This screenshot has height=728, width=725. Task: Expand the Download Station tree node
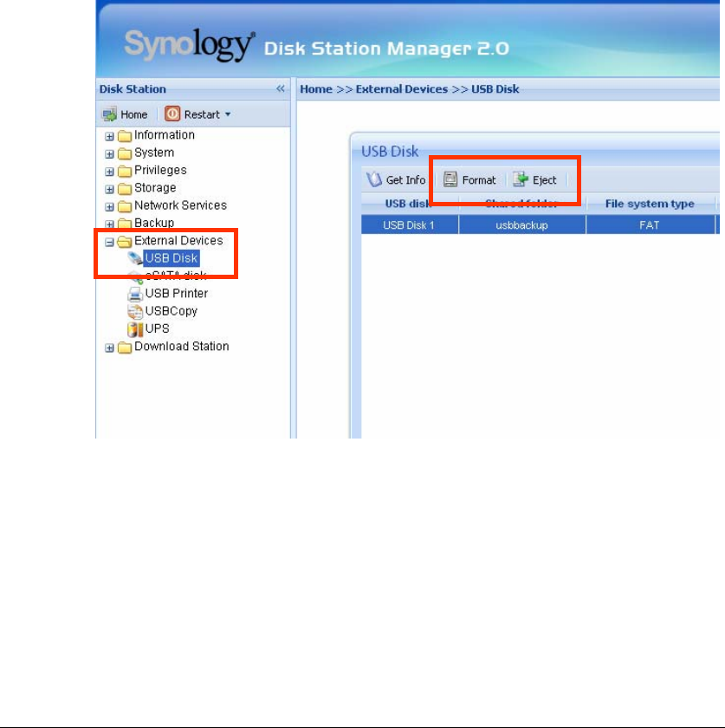point(109,348)
